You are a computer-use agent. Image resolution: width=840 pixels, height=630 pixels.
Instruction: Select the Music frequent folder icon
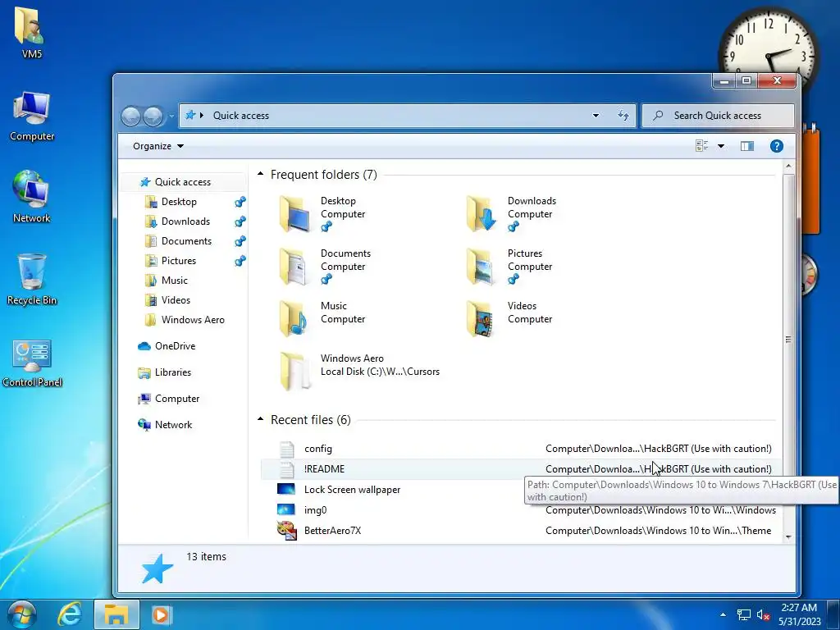[x=294, y=319]
